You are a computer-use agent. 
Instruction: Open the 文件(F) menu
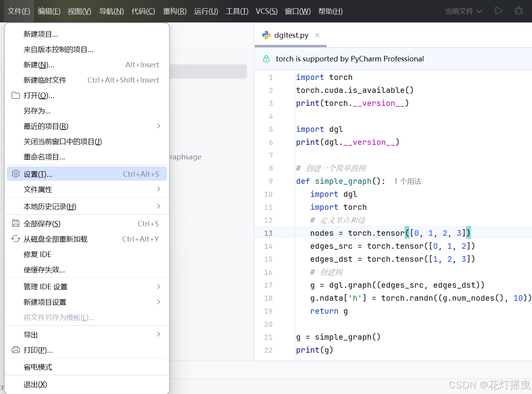coord(19,11)
